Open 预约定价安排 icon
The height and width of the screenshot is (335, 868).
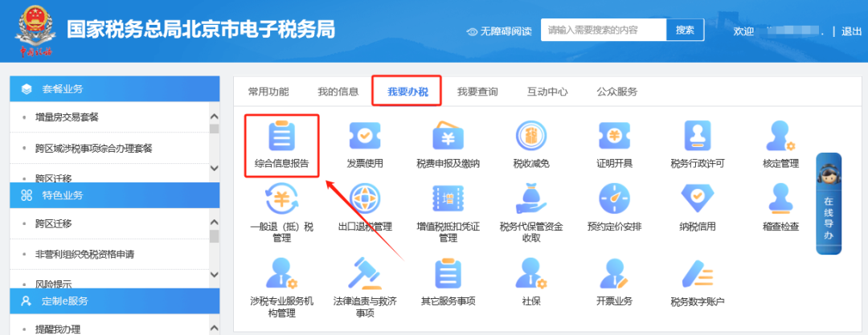(615, 198)
